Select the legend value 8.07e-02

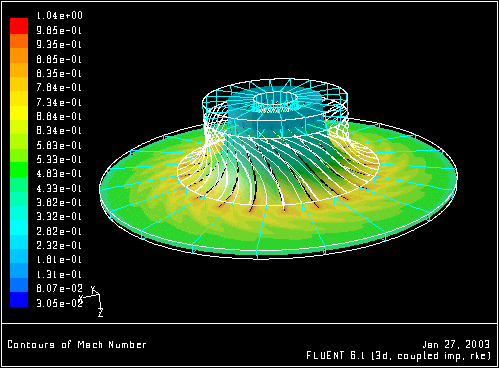pos(59,288)
